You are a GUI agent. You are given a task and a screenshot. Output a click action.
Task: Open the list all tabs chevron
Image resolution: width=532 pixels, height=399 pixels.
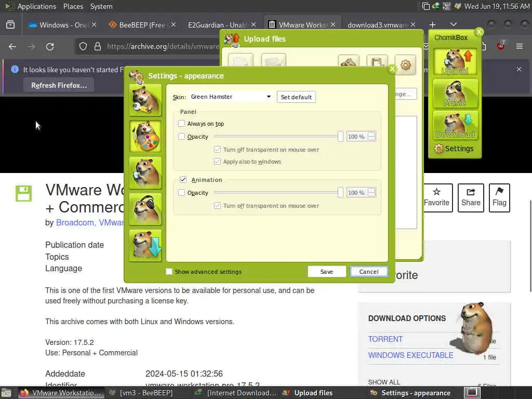pyautogui.click(x=453, y=24)
